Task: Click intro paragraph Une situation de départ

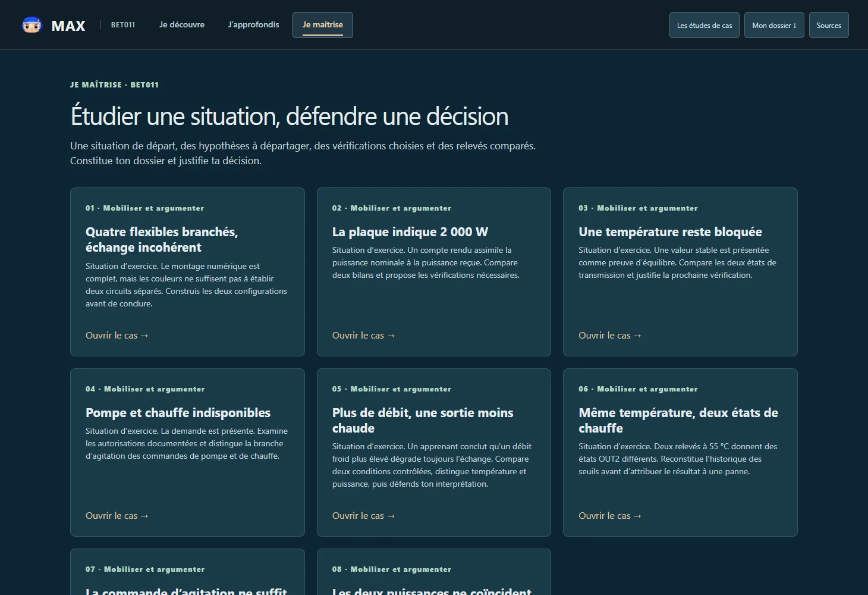Action: tap(303, 154)
